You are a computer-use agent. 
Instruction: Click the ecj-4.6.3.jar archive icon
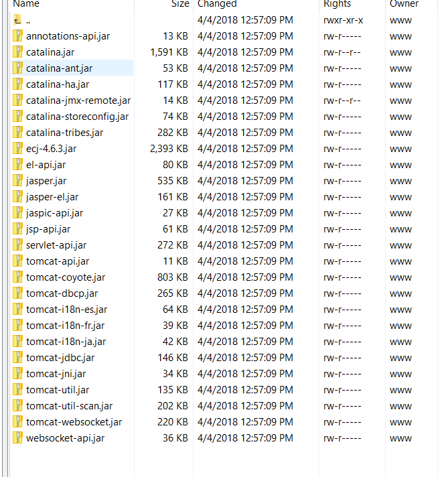pos(17,149)
